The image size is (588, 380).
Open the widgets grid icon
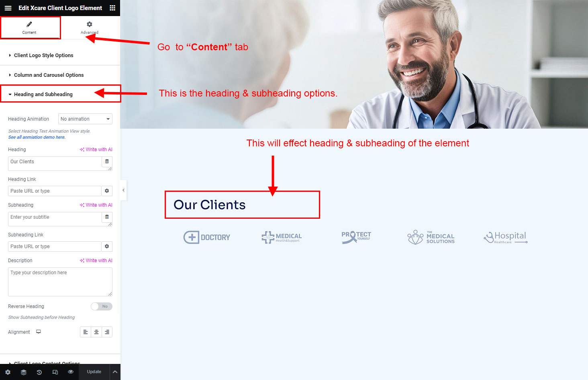112,8
